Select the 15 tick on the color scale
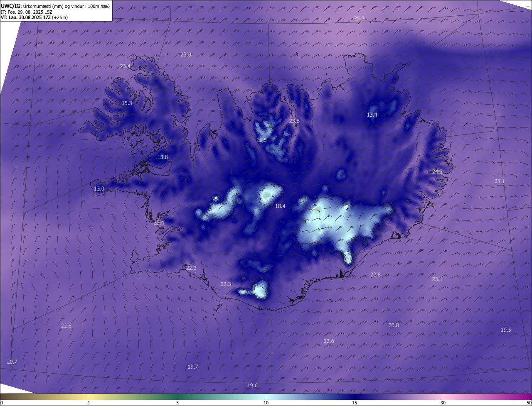The width and height of the screenshot is (532, 406). 355,403
